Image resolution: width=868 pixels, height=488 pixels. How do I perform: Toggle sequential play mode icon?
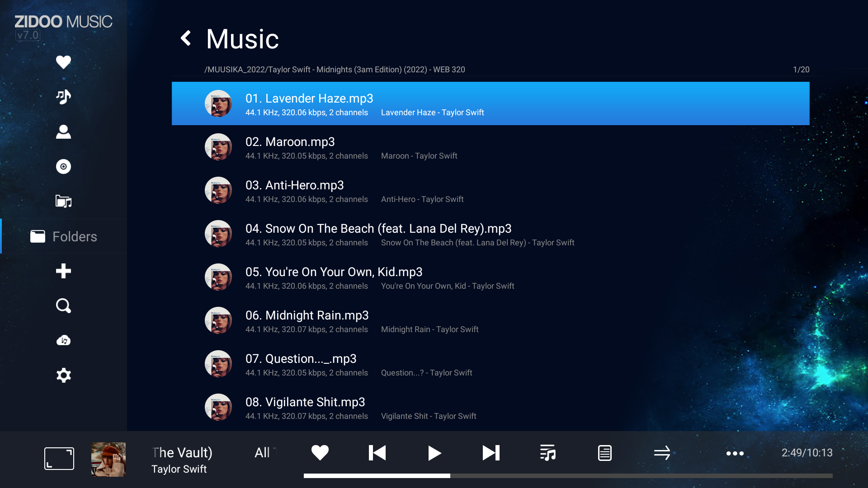pos(662,453)
